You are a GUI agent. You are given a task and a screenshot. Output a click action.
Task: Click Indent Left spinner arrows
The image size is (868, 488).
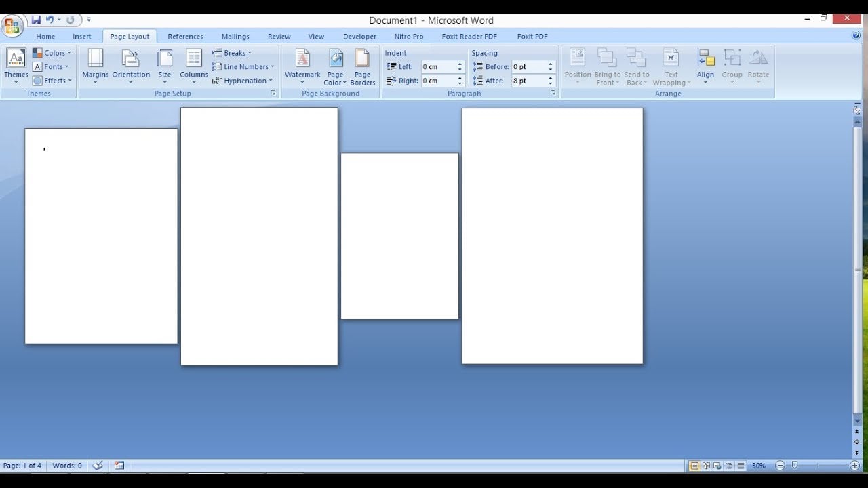point(460,67)
